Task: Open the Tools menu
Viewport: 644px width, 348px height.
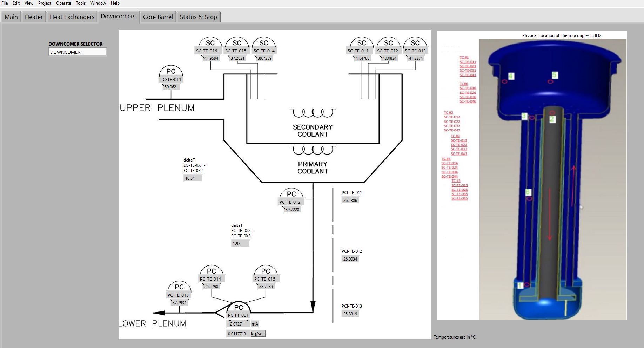Action: pyautogui.click(x=81, y=3)
